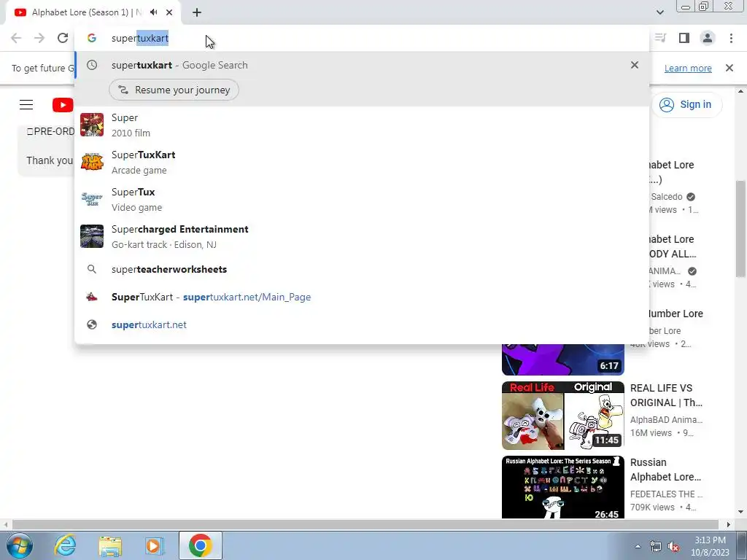Open REAL LIFE VS ORIGINAL video thumbnail
This screenshot has height=560, width=747.
click(x=563, y=416)
